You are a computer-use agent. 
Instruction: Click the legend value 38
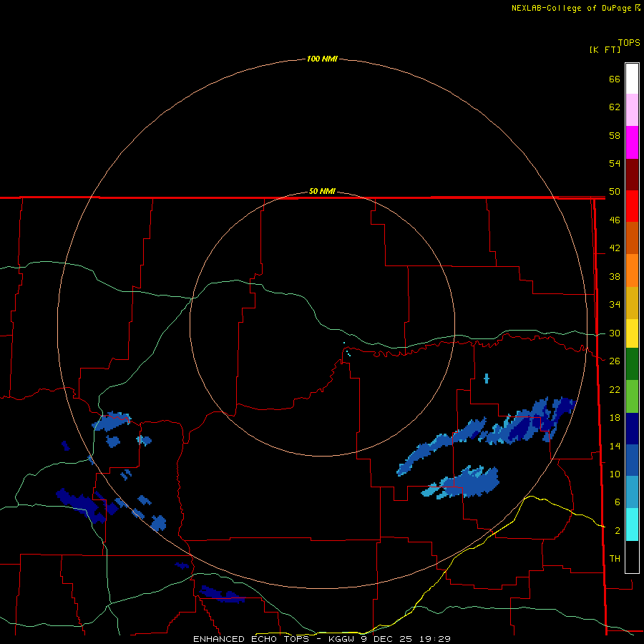pyautogui.click(x=615, y=276)
